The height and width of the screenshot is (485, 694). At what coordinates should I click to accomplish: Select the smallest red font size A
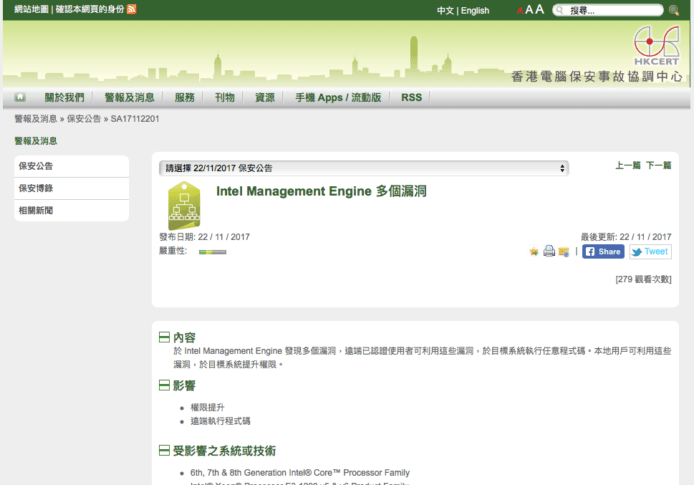(520, 11)
